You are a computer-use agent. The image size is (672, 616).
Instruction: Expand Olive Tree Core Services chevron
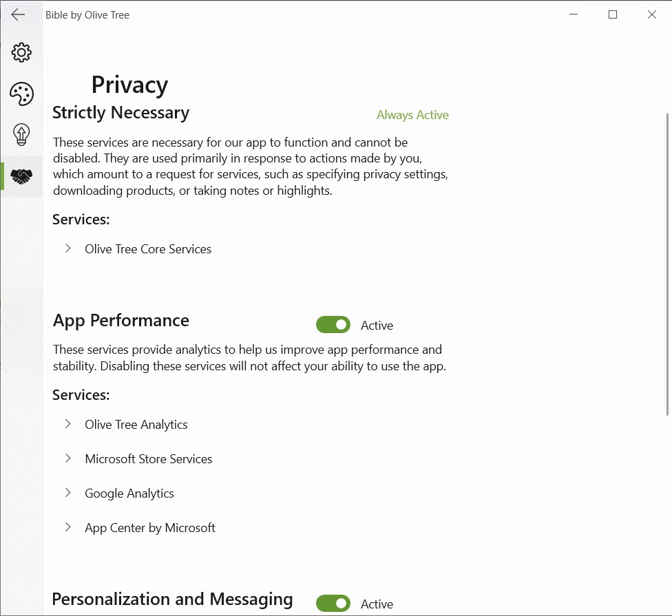coord(67,248)
